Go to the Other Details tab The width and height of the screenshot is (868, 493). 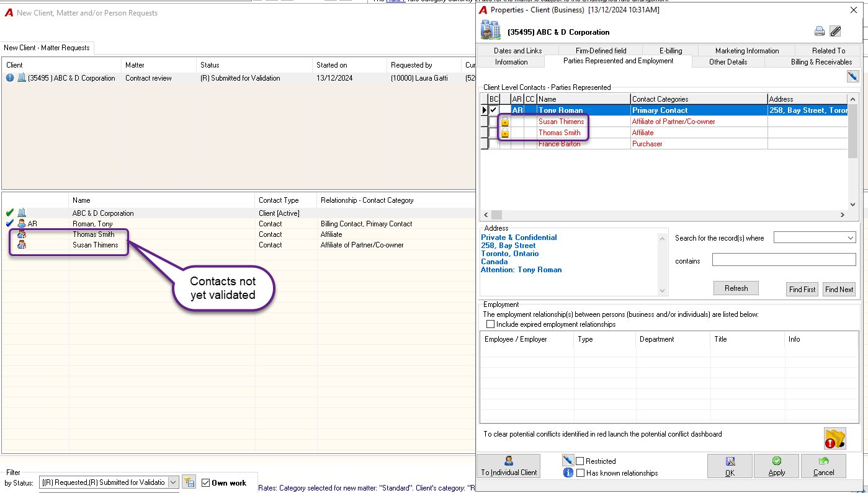pos(728,62)
